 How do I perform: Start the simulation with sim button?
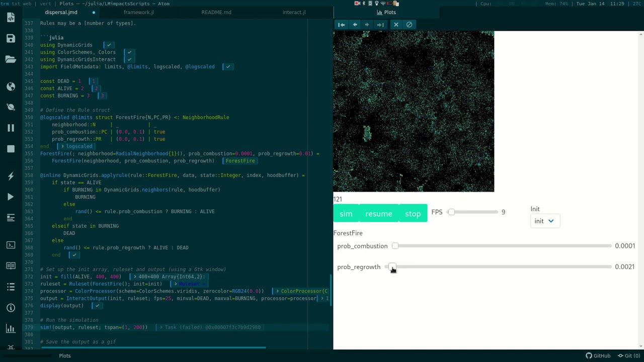click(x=346, y=214)
